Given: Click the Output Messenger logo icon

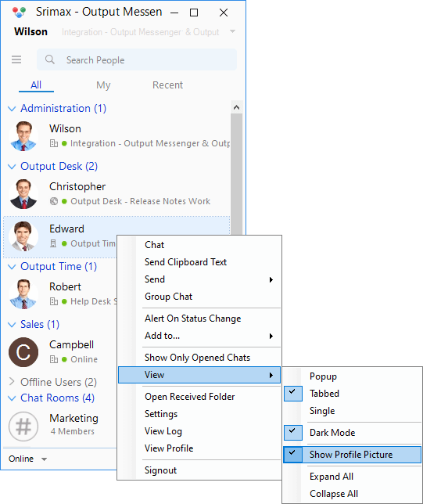Looking at the screenshot, I should click(x=19, y=13).
